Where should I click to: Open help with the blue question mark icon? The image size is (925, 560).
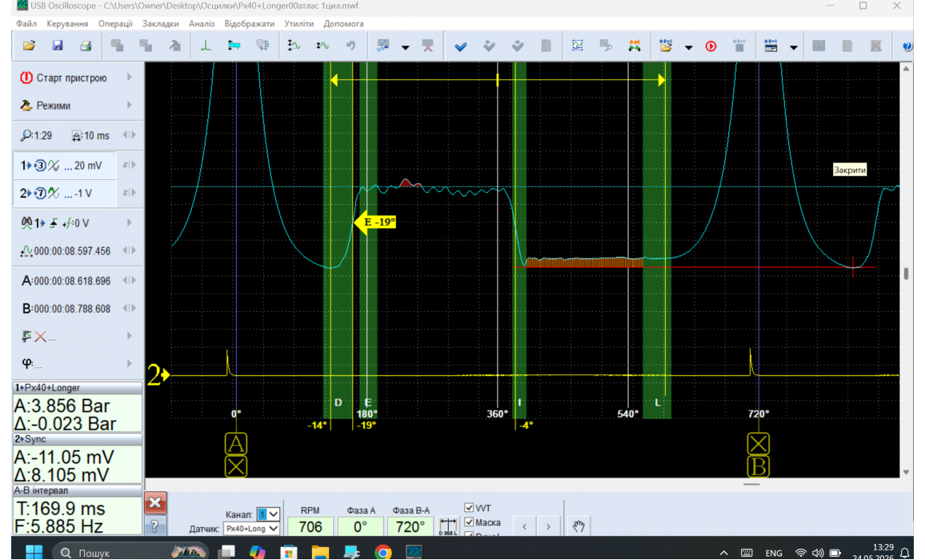(907, 46)
